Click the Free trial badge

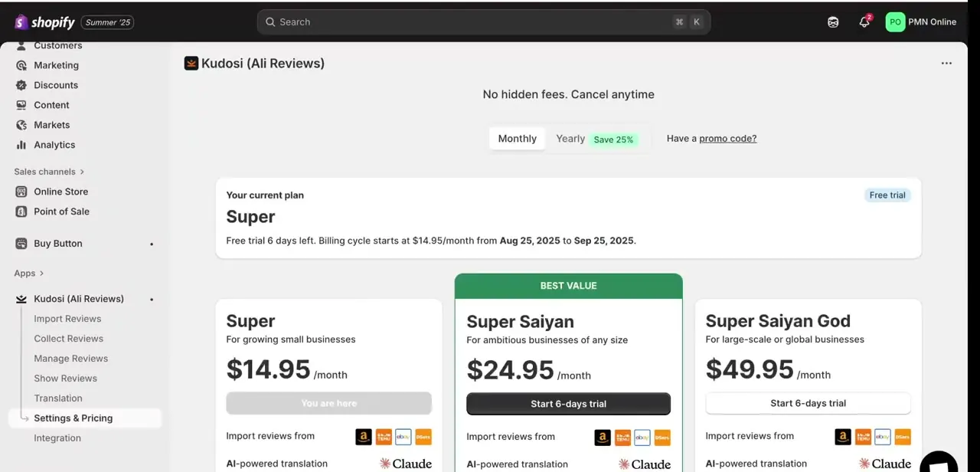click(887, 195)
